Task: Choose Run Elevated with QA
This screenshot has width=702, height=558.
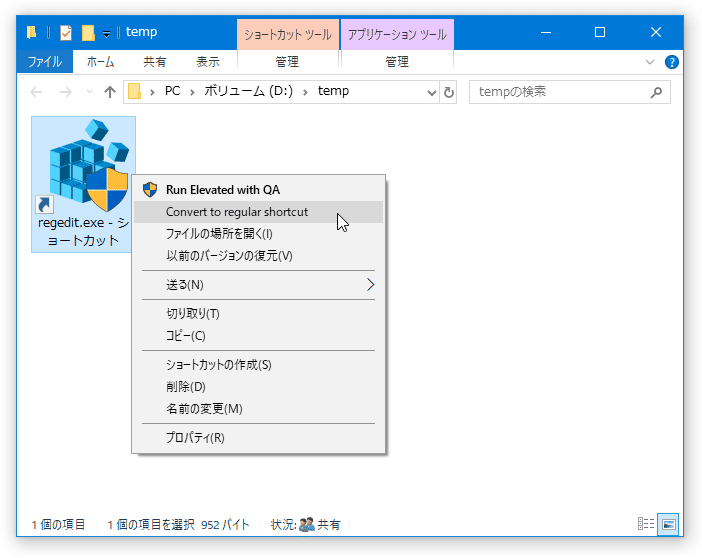Action: point(258,190)
